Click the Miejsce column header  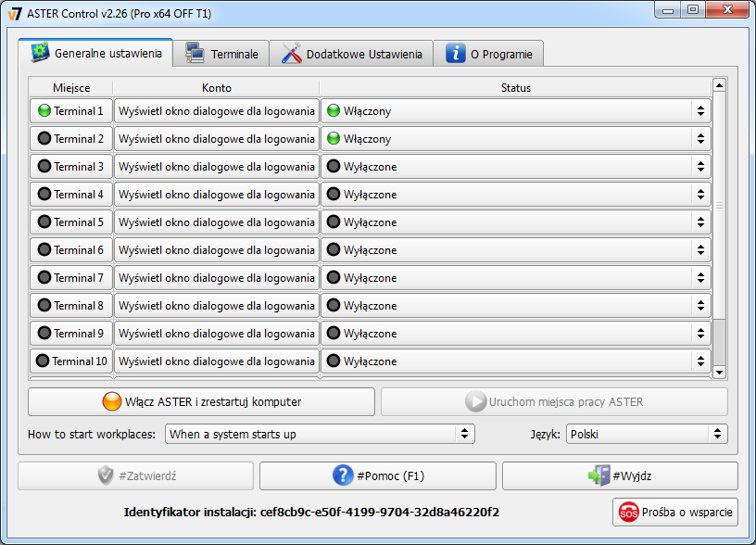pyautogui.click(x=71, y=88)
